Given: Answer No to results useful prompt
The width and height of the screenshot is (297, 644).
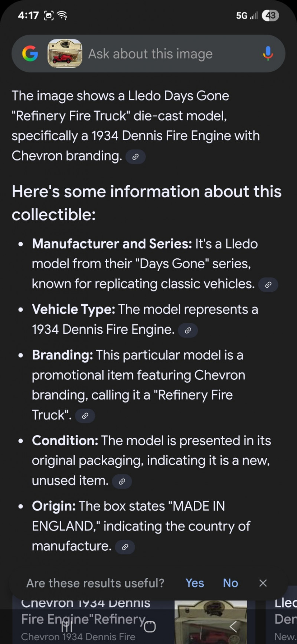Looking at the screenshot, I should (230, 583).
